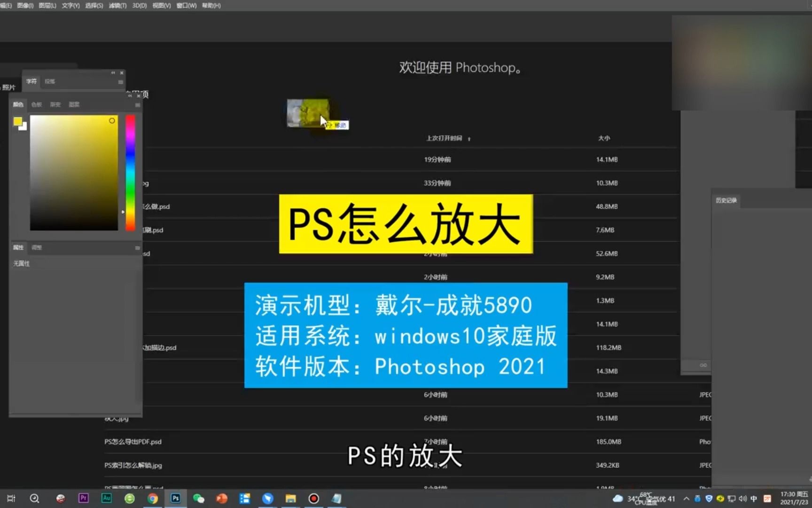Open the Color panel options menu icon

(138, 105)
